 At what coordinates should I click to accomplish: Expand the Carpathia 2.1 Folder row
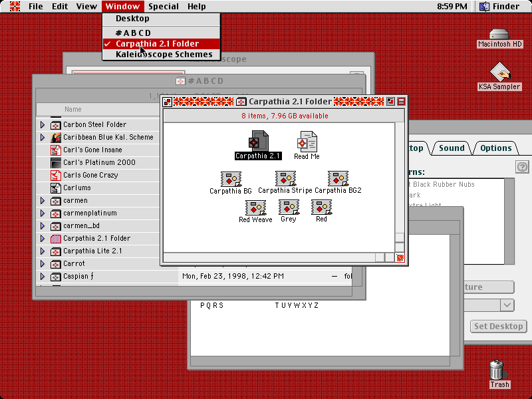[x=43, y=239]
